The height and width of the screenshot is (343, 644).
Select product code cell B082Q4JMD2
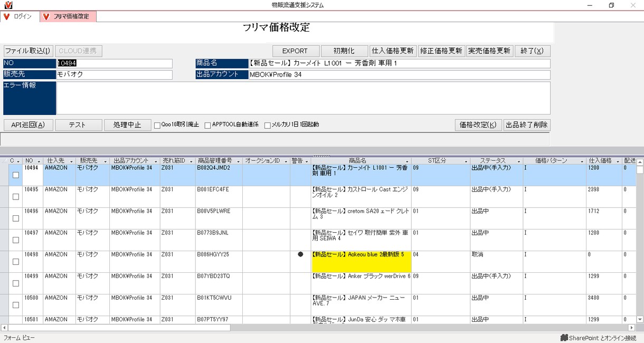219,175
